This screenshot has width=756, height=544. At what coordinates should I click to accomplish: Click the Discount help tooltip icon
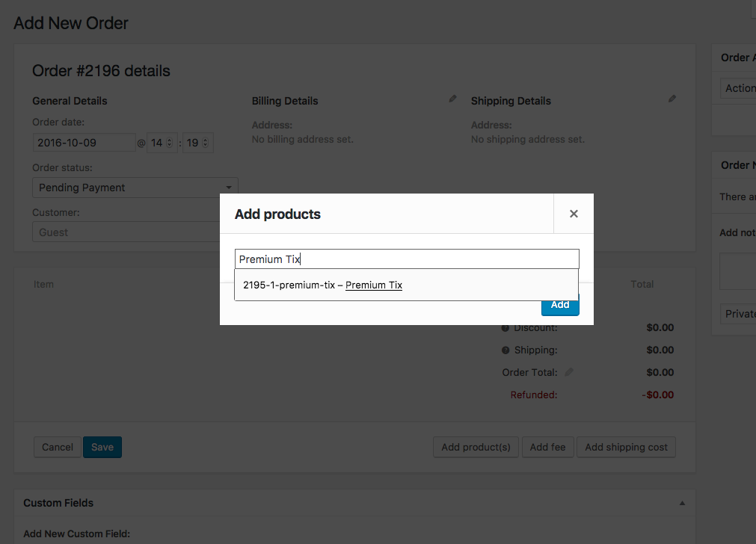point(505,328)
